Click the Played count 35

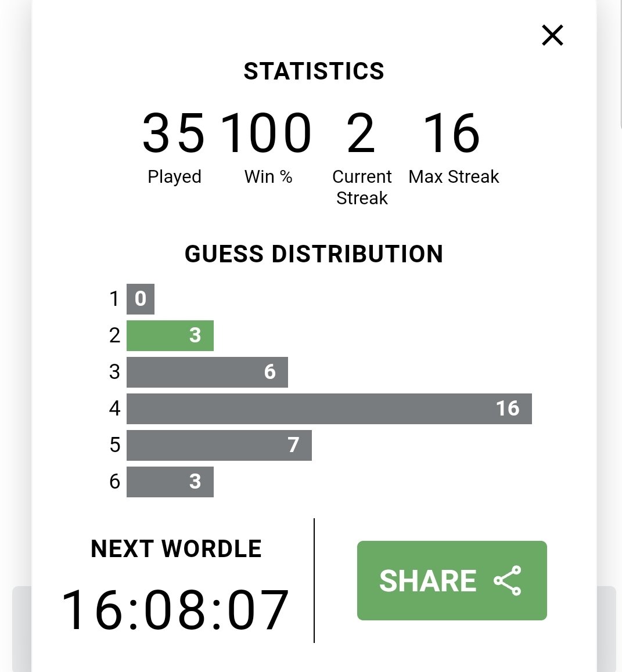[x=174, y=133]
